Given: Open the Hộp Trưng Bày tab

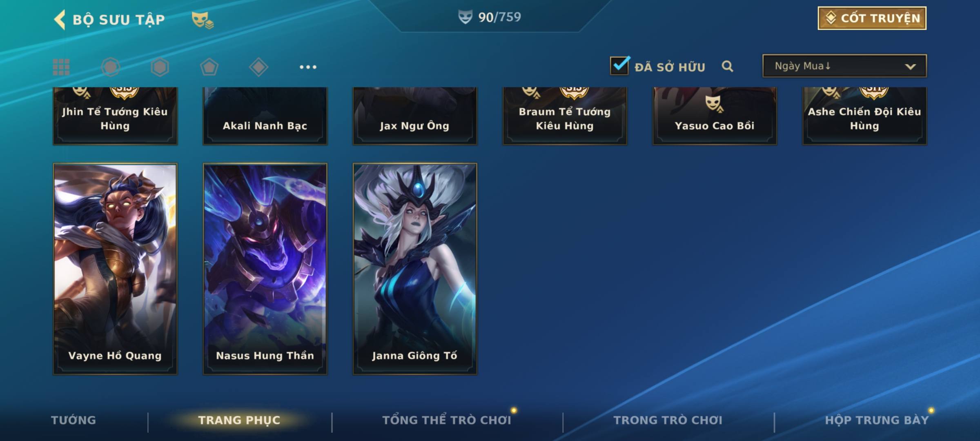Looking at the screenshot, I should 877,420.
